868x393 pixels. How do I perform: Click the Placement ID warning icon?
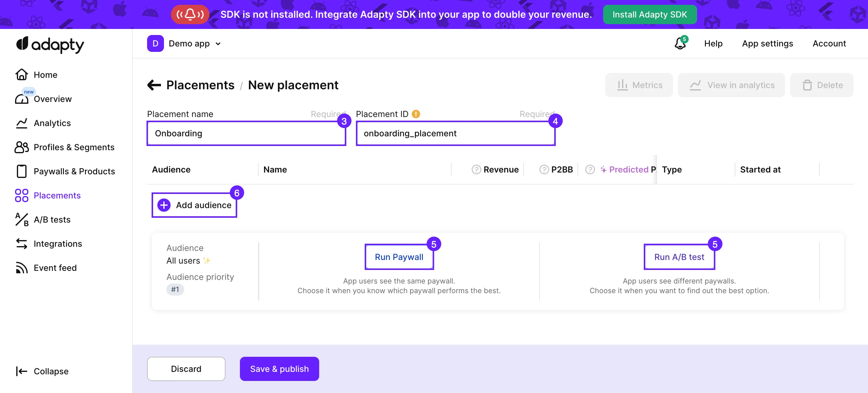(416, 114)
